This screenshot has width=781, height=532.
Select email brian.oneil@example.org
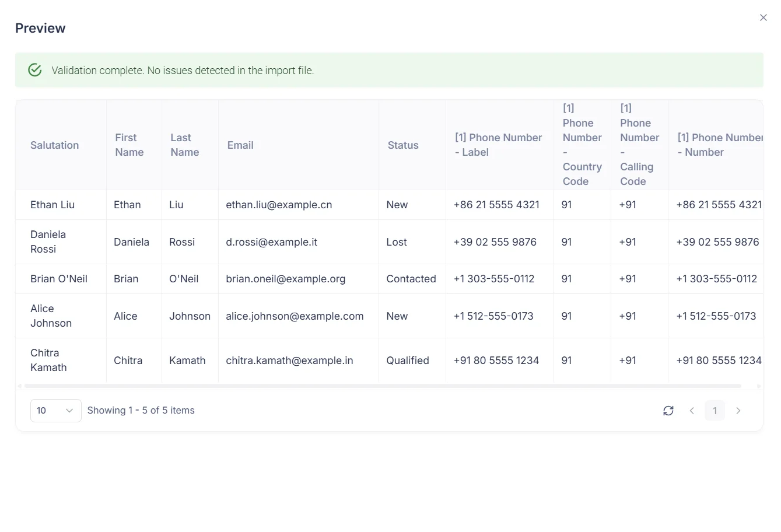286,279
